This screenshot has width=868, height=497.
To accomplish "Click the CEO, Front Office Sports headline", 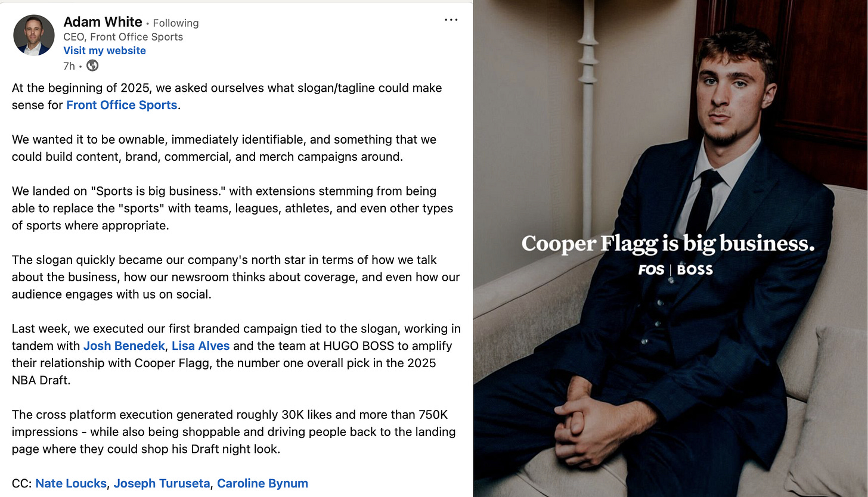I will click(123, 37).
